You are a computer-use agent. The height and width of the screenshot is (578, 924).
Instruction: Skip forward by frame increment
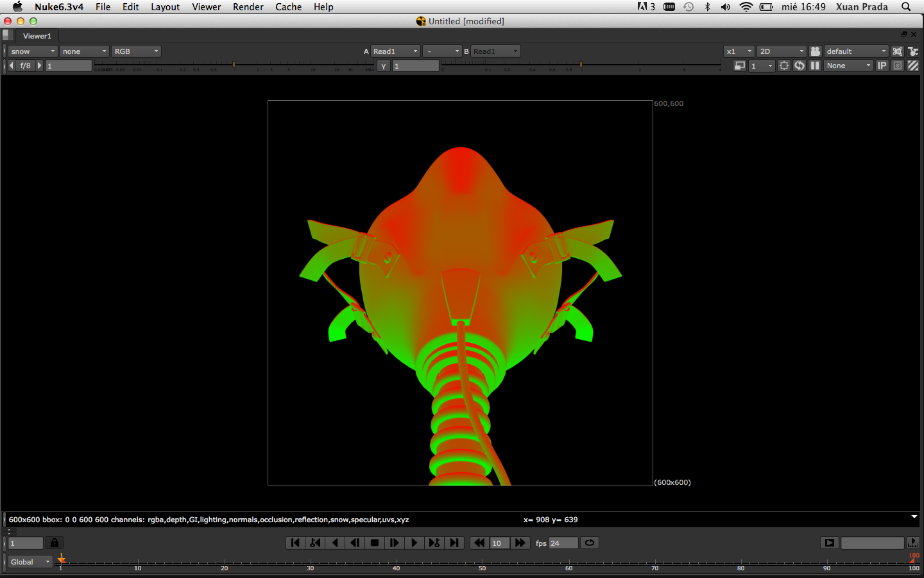point(520,543)
